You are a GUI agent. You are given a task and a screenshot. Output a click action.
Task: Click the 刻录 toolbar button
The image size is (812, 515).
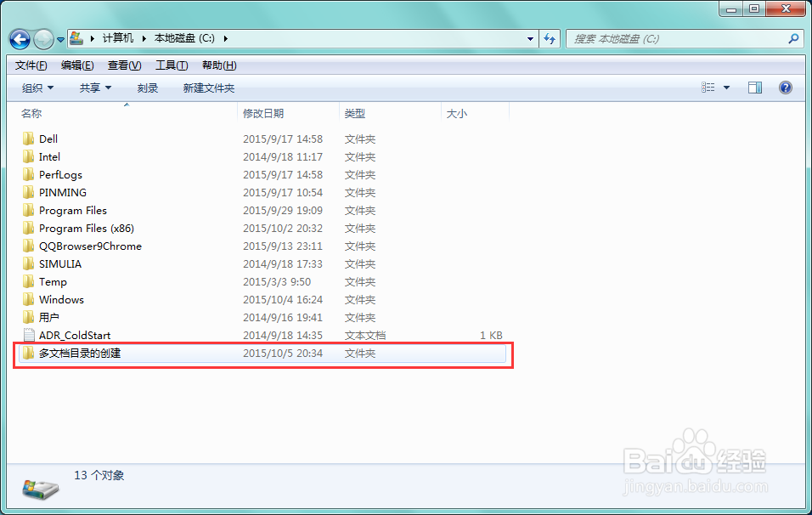[148, 88]
